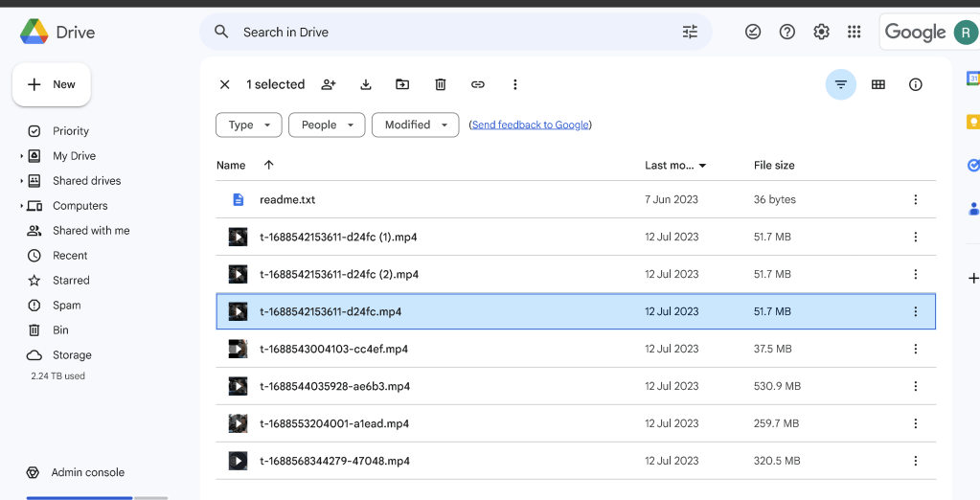980x500 pixels.
Task: Open Recent files
Action: [x=70, y=256]
